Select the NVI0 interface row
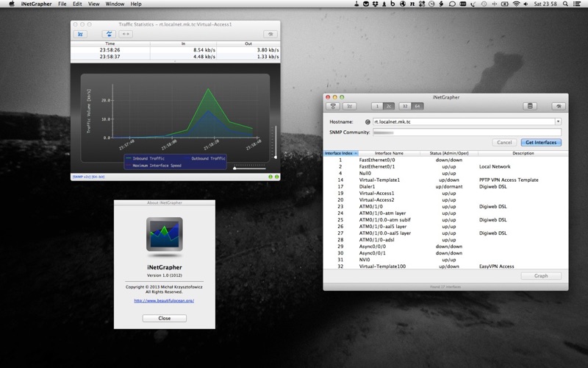This screenshot has height=368, width=588. tap(445, 260)
